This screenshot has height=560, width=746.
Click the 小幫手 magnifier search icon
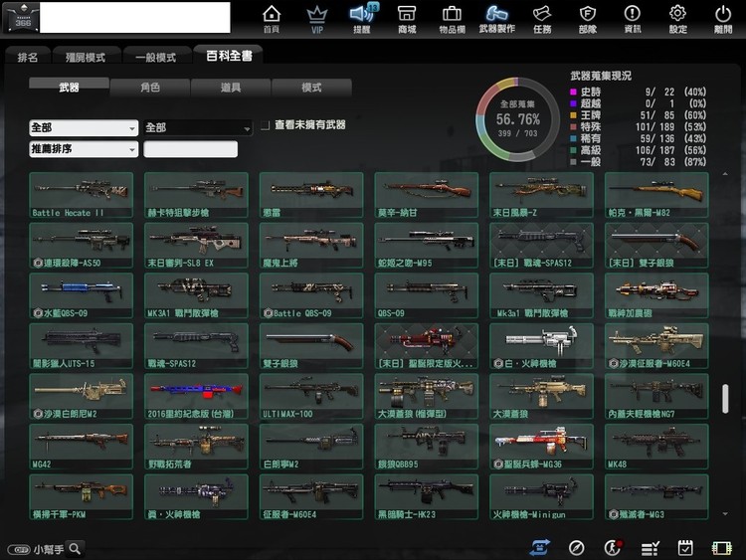click(x=75, y=549)
